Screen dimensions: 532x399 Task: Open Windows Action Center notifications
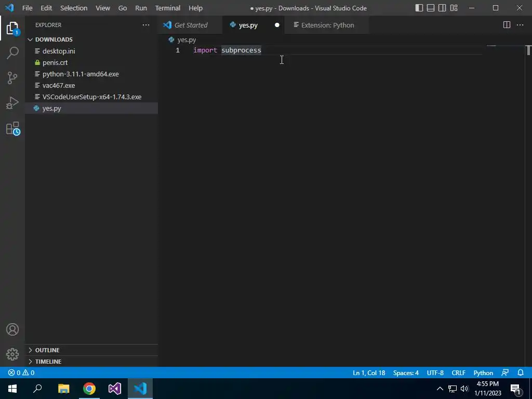point(516,389)
